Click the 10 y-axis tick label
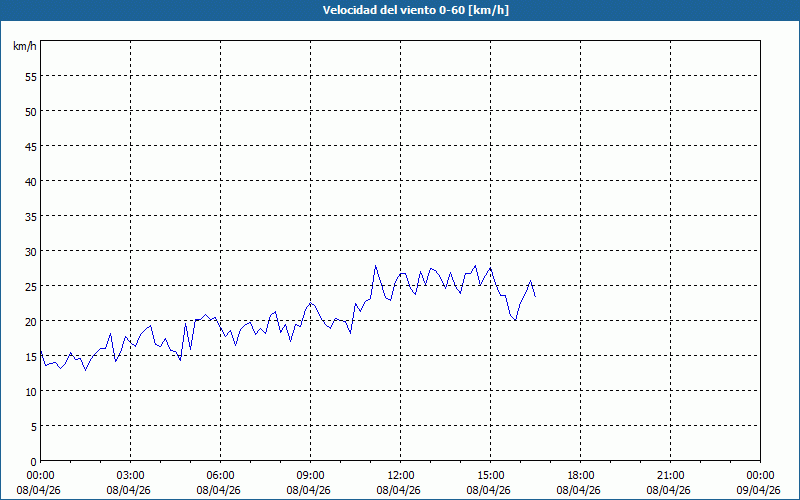800x500 pixels. pyautogui.click(x=30, y=391)
